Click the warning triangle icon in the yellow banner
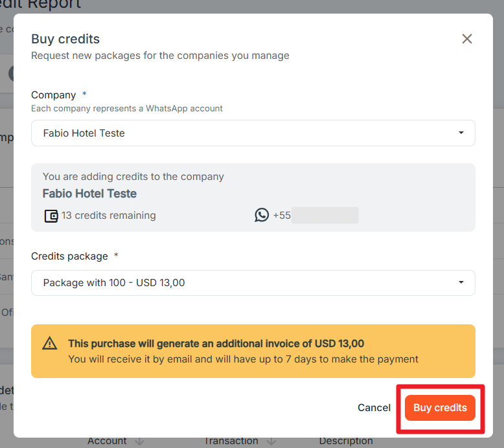 pos(50,343)
